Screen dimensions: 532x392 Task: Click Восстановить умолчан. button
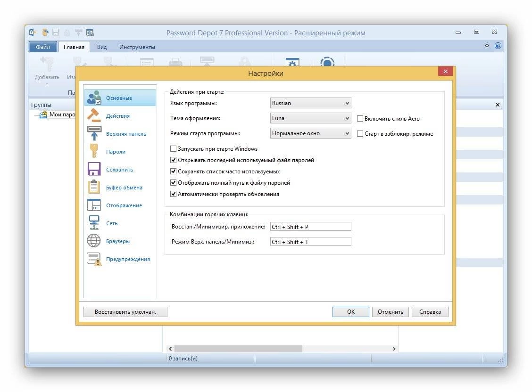pyautogui.click(x=125, y=312)
